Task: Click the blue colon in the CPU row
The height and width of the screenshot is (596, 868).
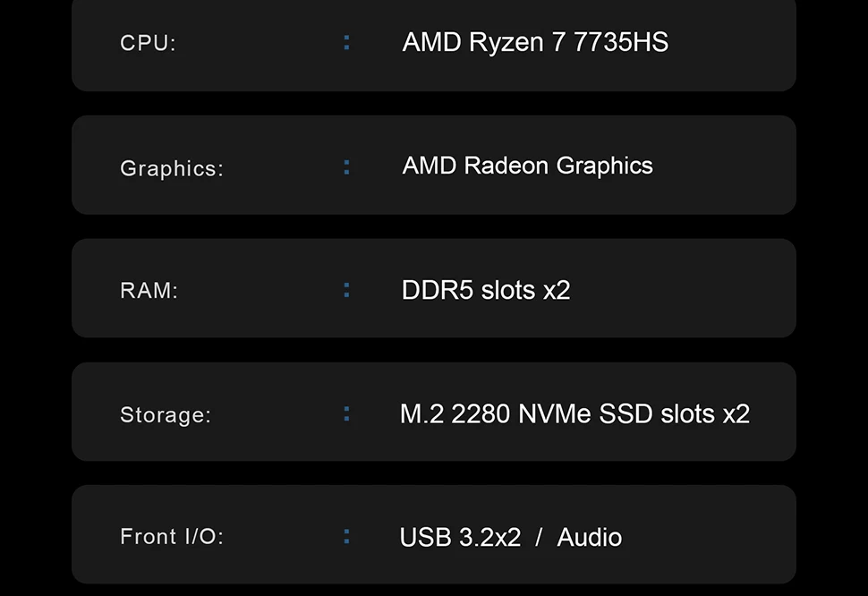Action: [x=346, y=42]
